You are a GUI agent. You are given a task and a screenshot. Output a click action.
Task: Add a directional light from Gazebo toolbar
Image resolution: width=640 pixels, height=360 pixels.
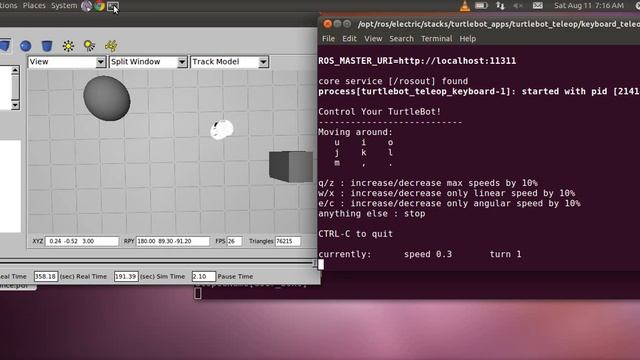coord(111,46)
